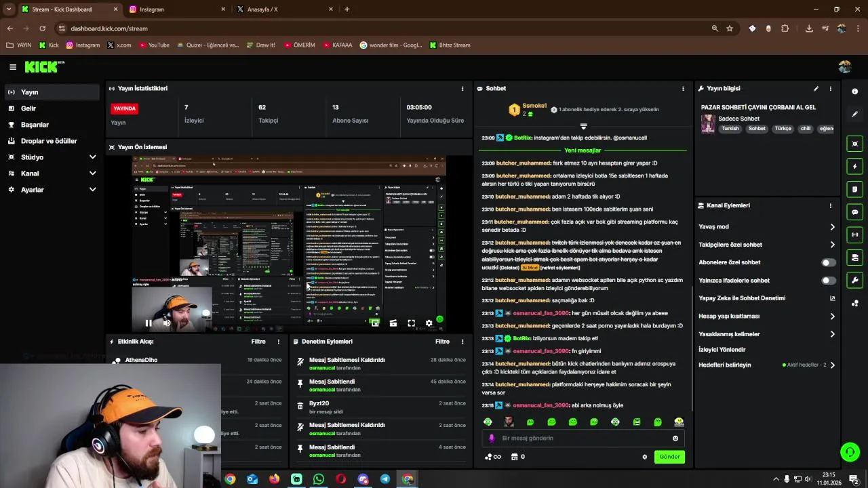This screenshot has width=868, height=488.
Task: Enter fullscreen on the stream preview
Action: 411,323
